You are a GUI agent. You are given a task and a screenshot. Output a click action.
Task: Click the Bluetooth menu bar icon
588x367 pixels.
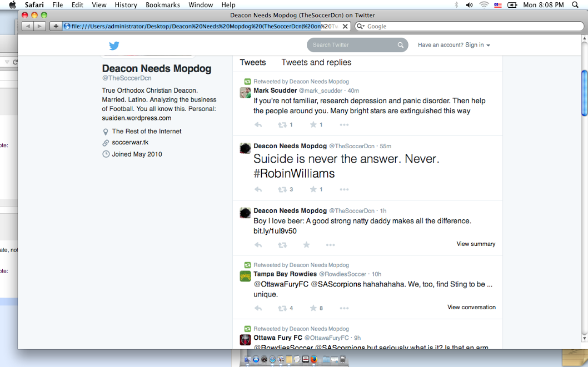coord(456,5)
